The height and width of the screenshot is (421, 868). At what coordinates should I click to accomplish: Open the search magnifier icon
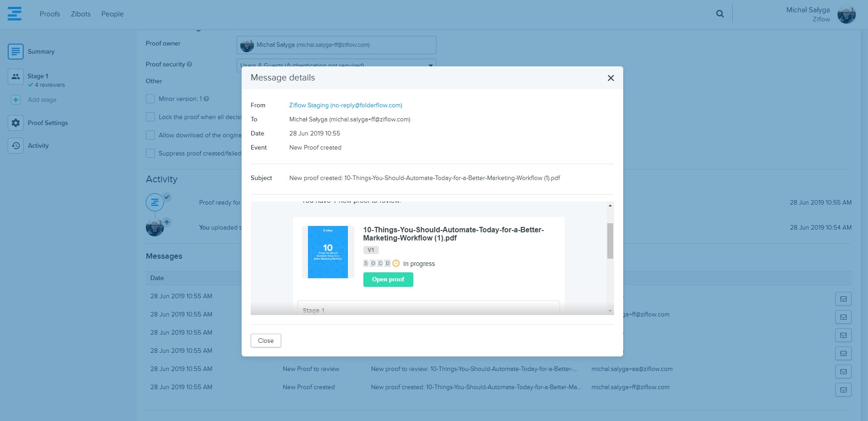pos(719,14)
